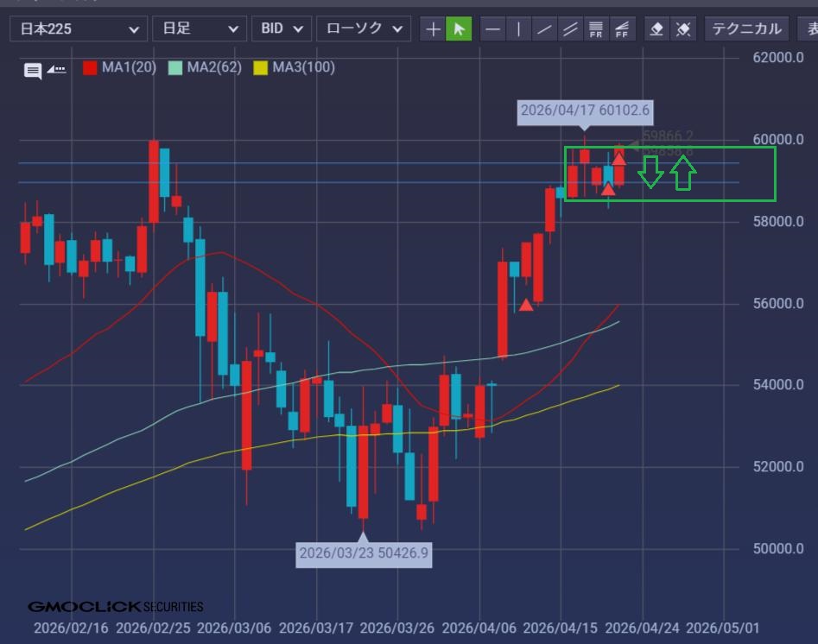Open the テクニカル indicators button
Screen dimensions: 818x644
tap(746, 29)
